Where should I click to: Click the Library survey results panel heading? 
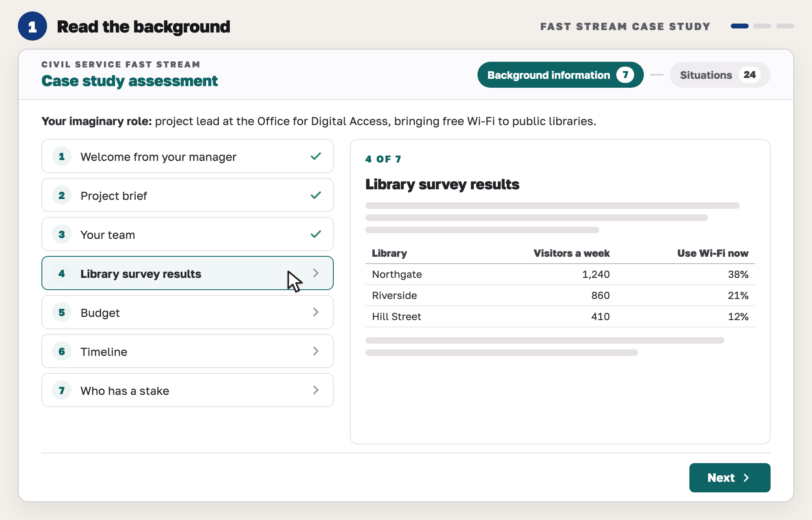[442, 184]
